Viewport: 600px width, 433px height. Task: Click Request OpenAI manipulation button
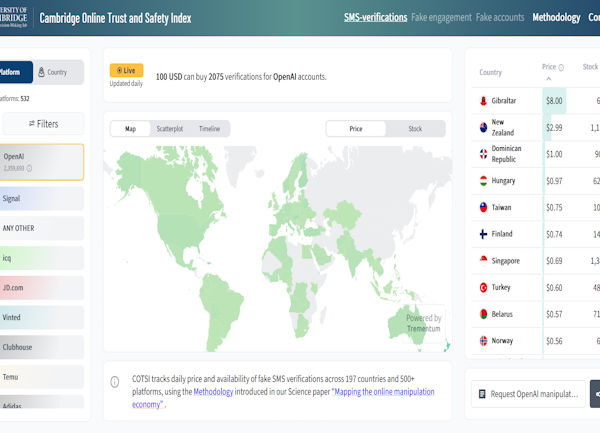pos(527,394)
